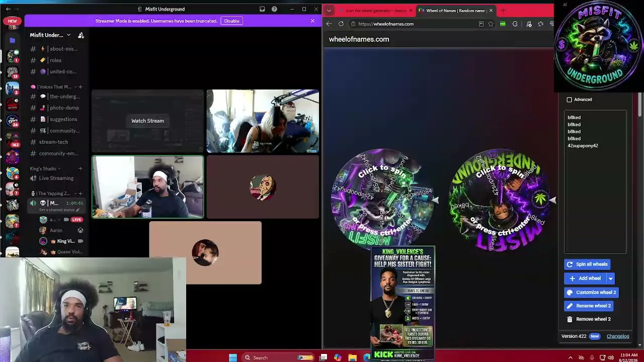The image size is (644, 362).
Task: Click the Windows Start button
Action: [233, 357]
